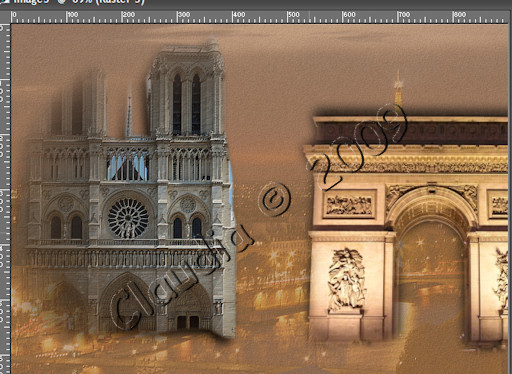Screen dimensions: 512x374
Task: Click the 200 mark on horizontal ruler
Action: (x=128, y=15)
